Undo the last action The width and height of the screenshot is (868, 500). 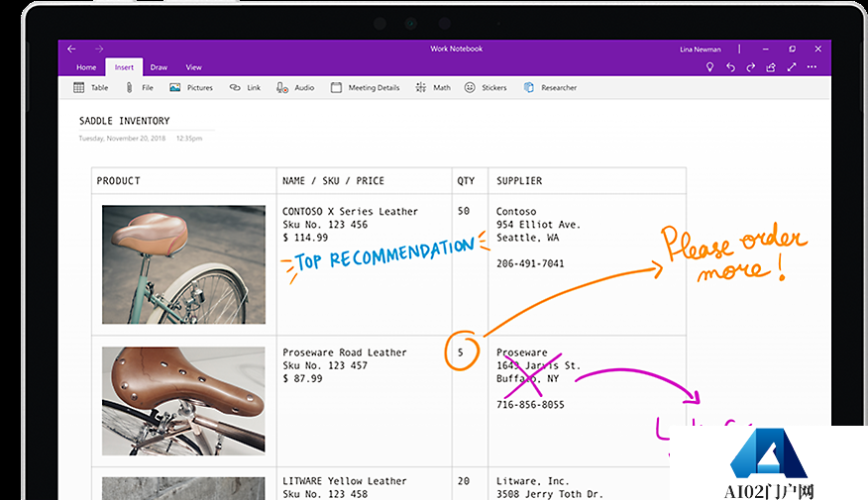coord(730,67)
